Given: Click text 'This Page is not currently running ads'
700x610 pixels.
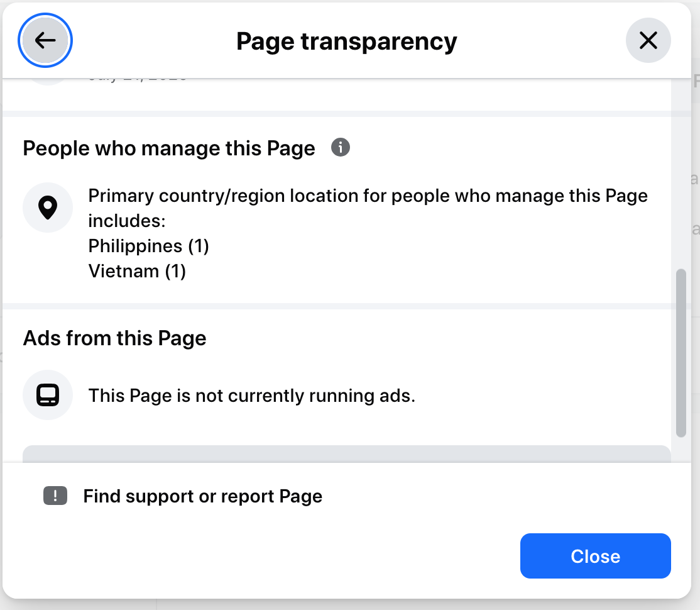Looking at the screenshot, I should (x=251, y=396).
